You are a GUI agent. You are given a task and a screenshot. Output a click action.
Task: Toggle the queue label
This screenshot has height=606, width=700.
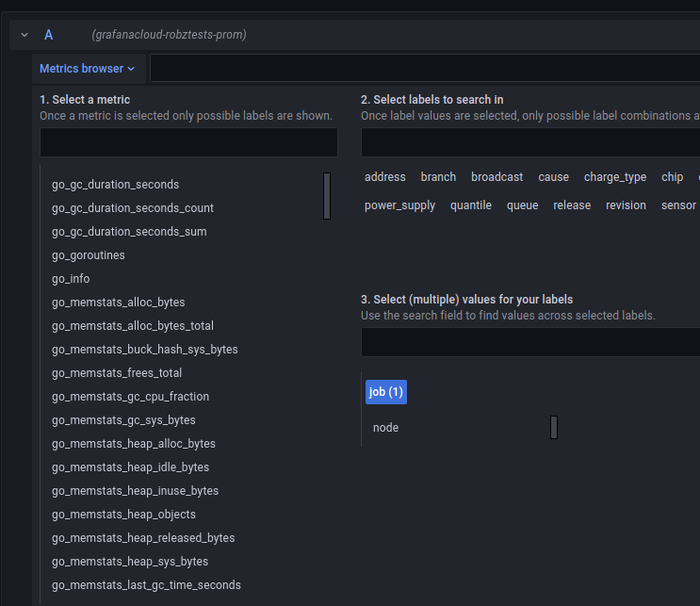tap(522, 205)
